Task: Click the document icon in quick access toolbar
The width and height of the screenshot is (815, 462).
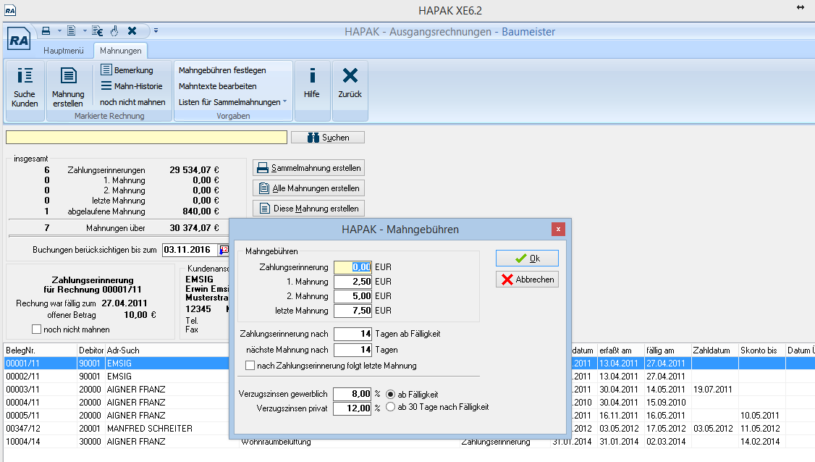Action: [x=72, y=31]
